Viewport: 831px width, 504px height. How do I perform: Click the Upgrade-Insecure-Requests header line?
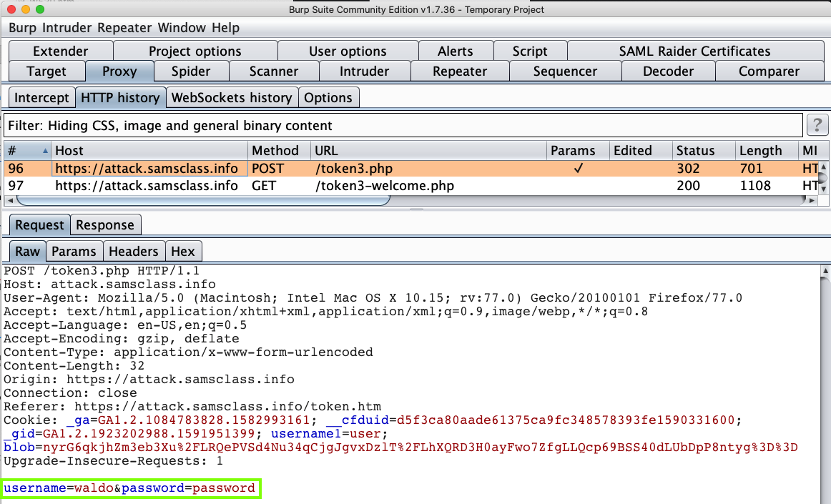[x=114, y=460]
